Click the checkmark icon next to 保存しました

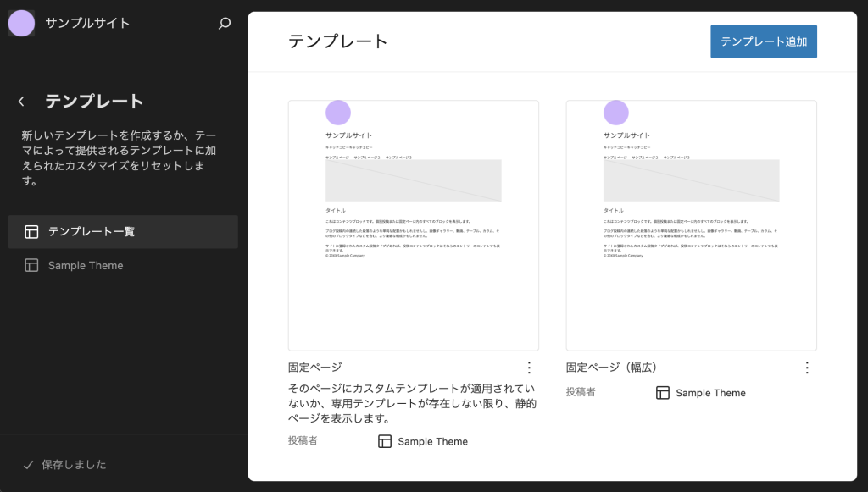click(28, 465)
